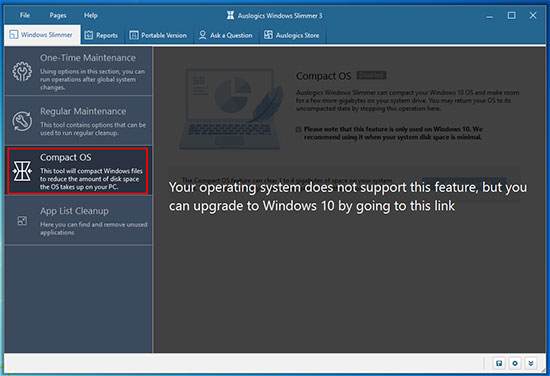Viewport: 550px width, 376px height.
Task: Click the Auslogics logo in title bar
Action: [x=230, y=15]
